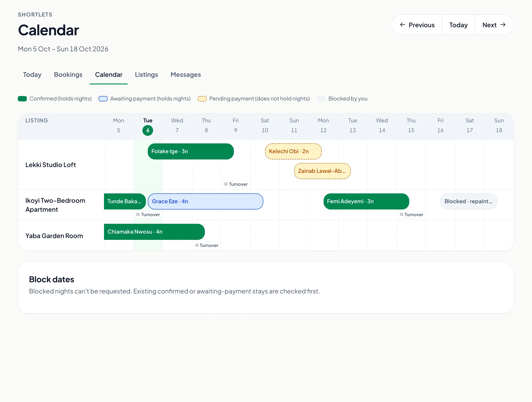Screen dimensions: 532x402
Task: Select Lekki Studio Loft listing
Action: (50, 165)
